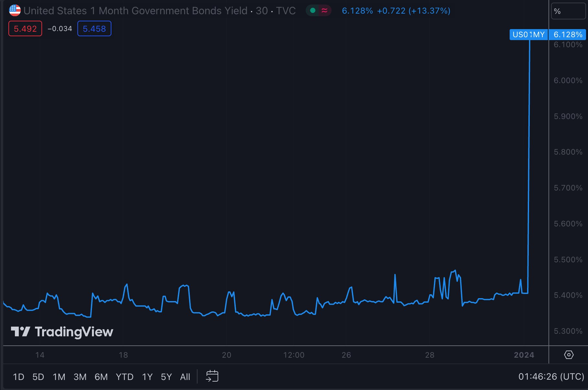Select the 1M time range
This screenshot has height=390, width=588.
pos(59,377)
